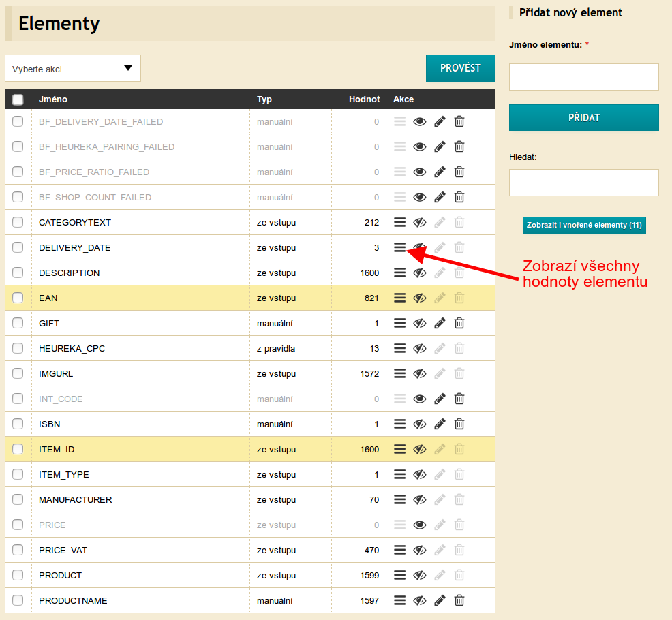This screenshot has width=672, height=620.
Task: Sort table by Jméno column header
Action: (53, 99)
